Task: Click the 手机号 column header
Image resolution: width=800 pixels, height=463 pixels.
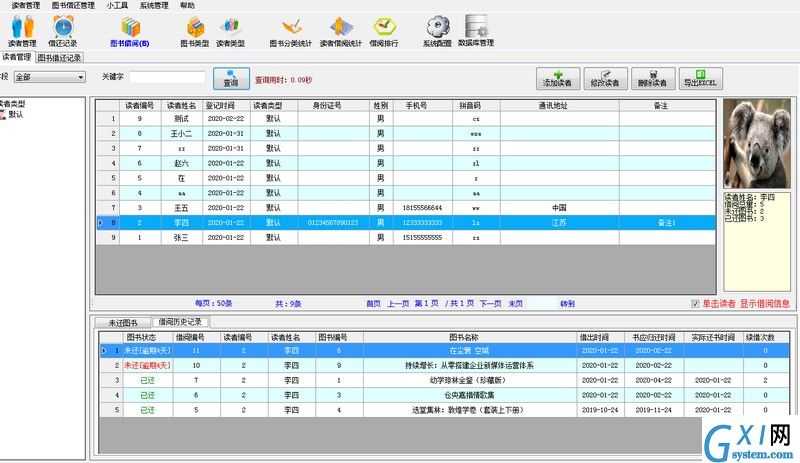Action: 422,106
